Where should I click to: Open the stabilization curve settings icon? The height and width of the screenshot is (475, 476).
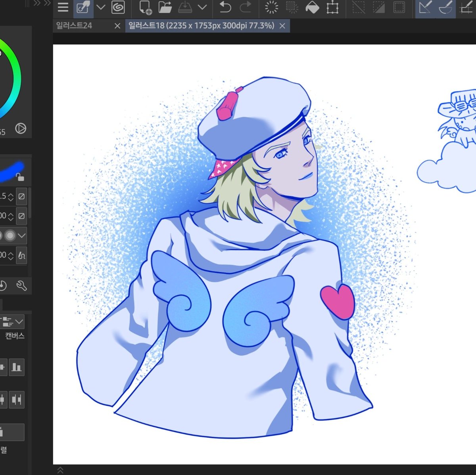coord(21,255)
